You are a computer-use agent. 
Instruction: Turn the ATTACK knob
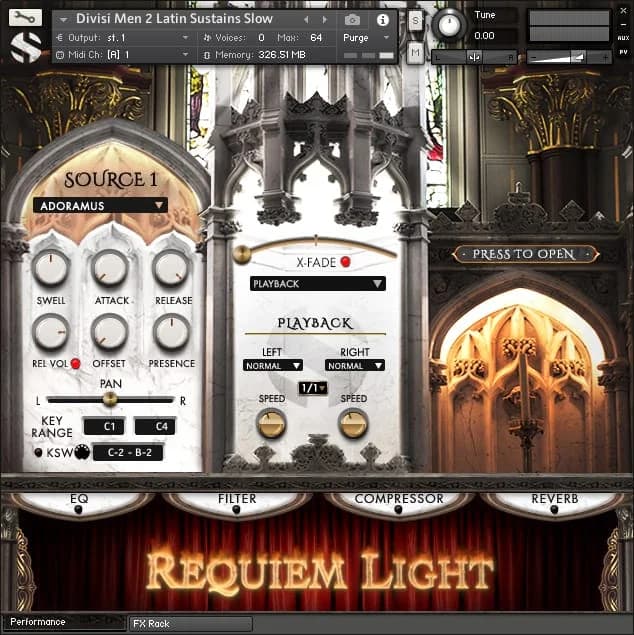[x=110, y=268]
